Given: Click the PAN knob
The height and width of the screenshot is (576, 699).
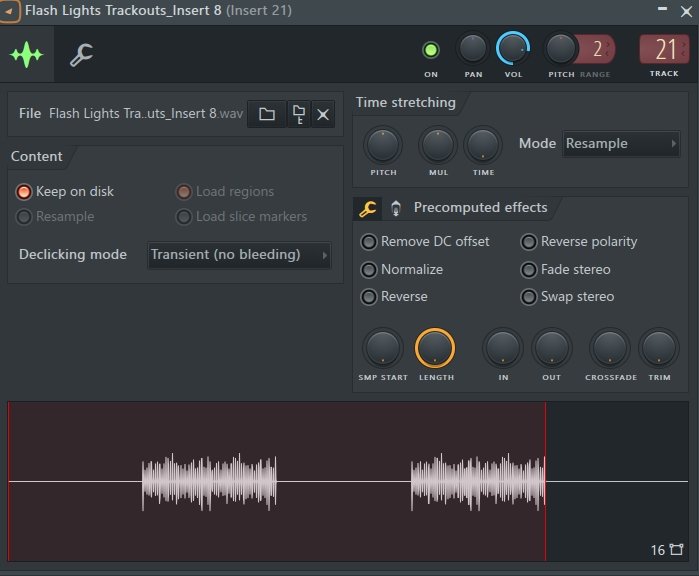Looking at the screenshot, I should click(473, 49).
